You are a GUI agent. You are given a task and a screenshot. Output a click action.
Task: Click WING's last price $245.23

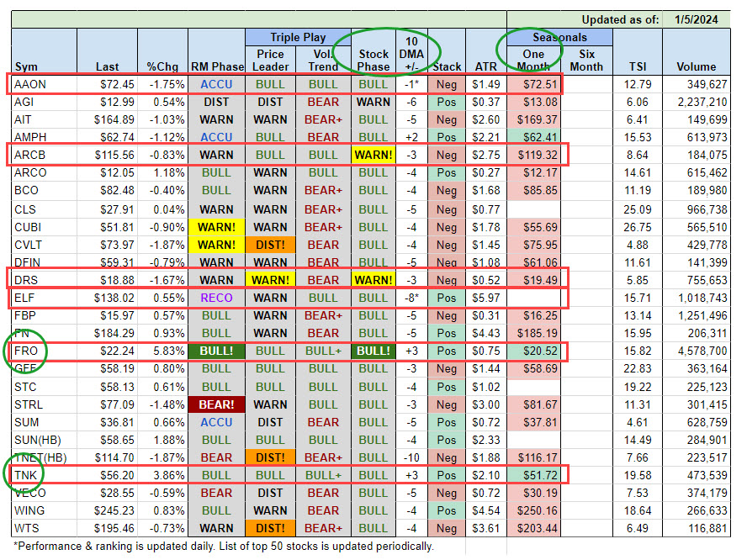(x=101, y=510)
